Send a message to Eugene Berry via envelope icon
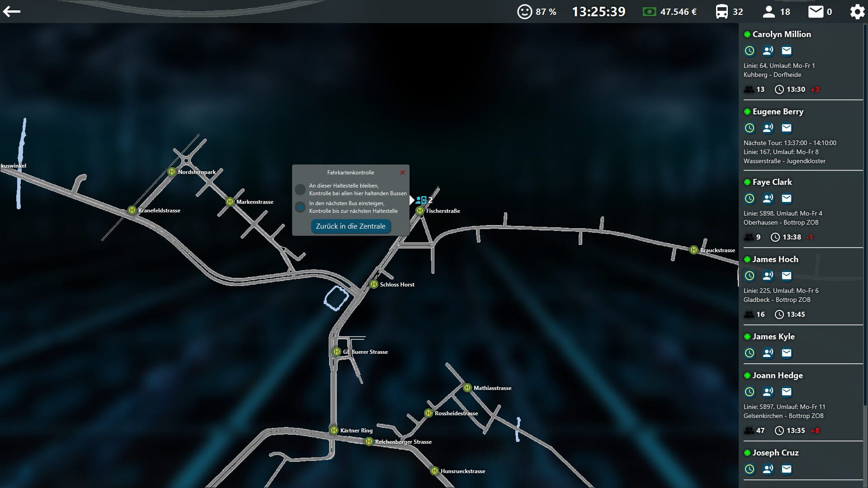 787,128
